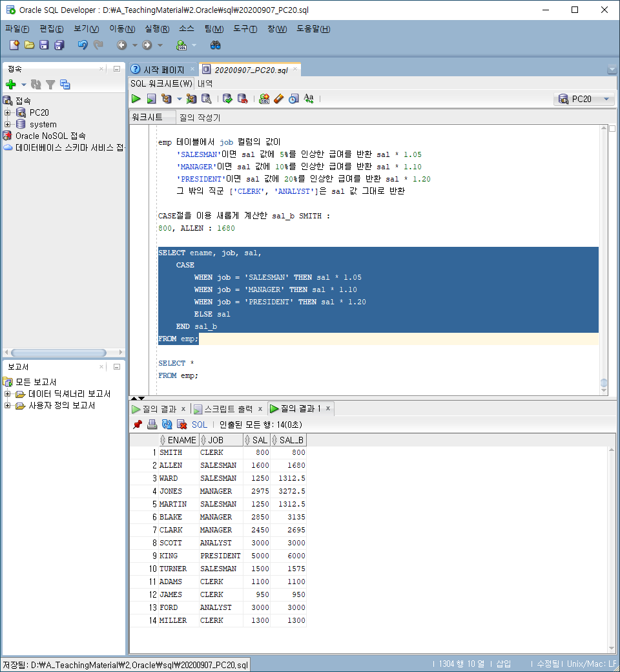Open a file using the folder icon
Viewport: 620px width, 672px height.
coord(29,45)
